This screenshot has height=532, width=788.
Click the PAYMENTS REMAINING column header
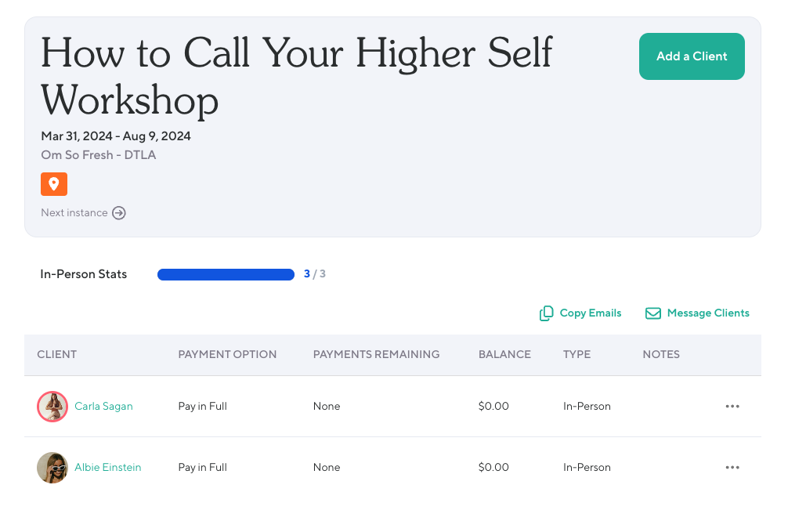click(x=376, y=354)
